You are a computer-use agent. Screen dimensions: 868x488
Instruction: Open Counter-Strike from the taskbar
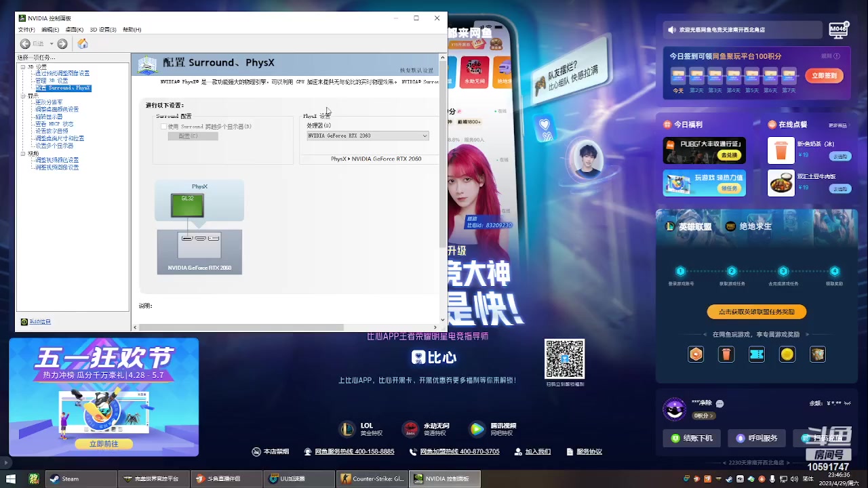click(x=372, y=479)
